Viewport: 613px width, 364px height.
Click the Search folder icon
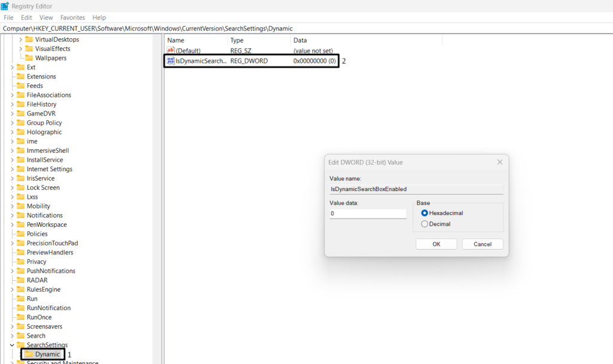pos(21,335)
